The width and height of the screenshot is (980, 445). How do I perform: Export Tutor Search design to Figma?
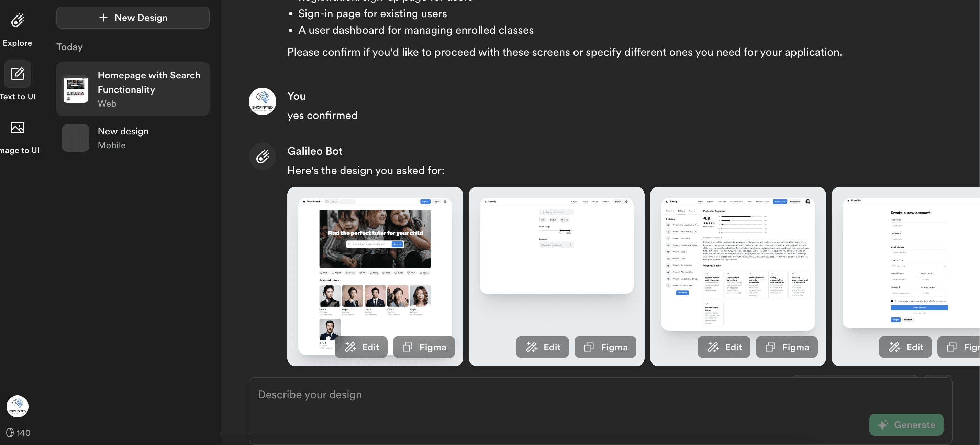[424, 347]
